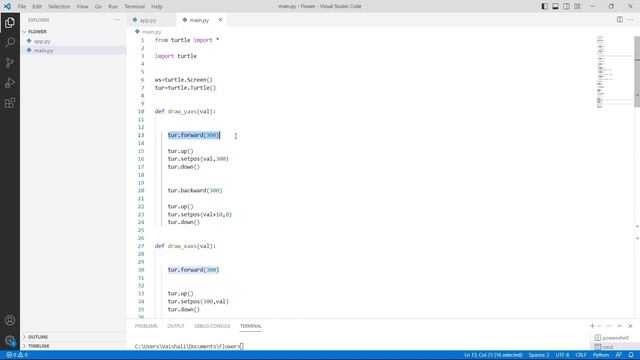Click line number 13 in gutter
Viewport: 640px width, 360px height.
[141, 135]
